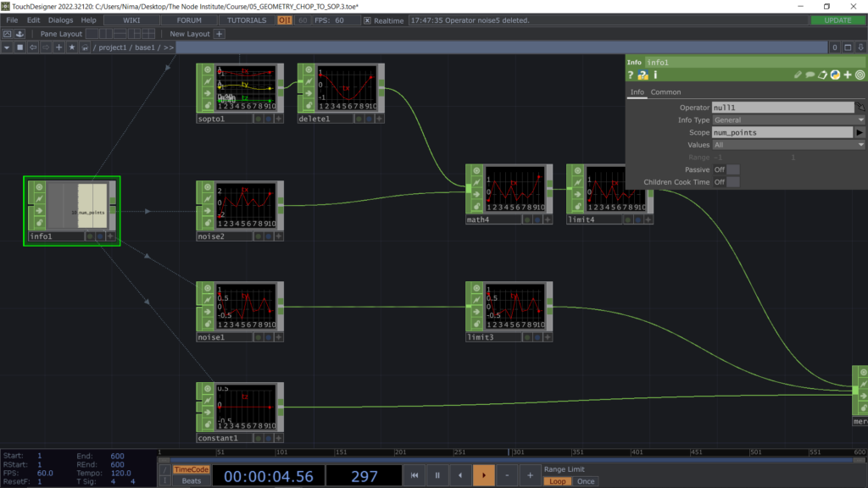Toggle the O|I power button

pyautogui.click(x=285, y=20)
